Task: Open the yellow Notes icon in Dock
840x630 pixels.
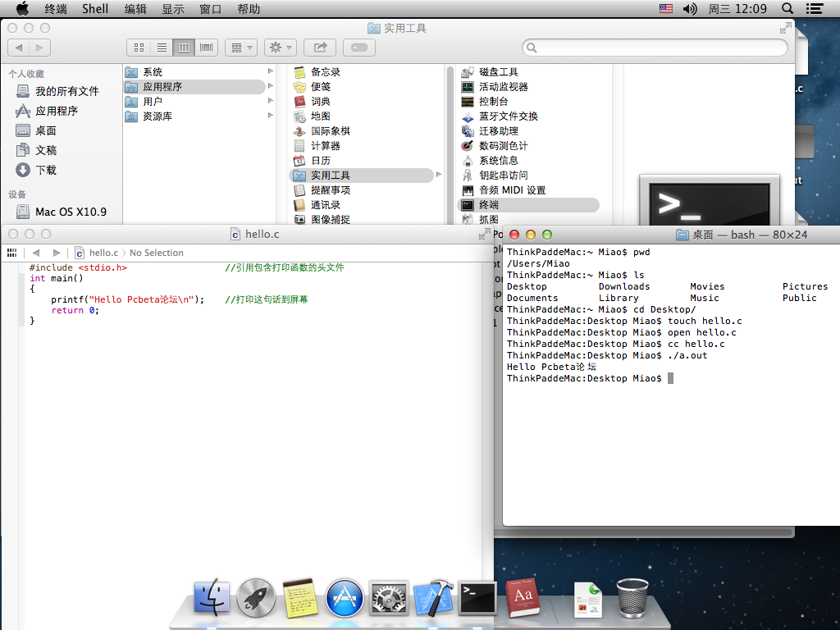Action: (x=300, y=598)
